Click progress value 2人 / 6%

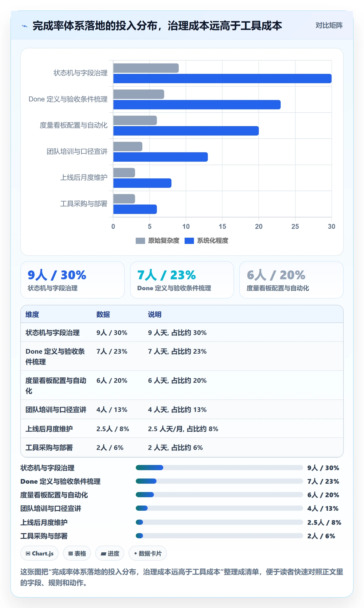click(321, 536)
